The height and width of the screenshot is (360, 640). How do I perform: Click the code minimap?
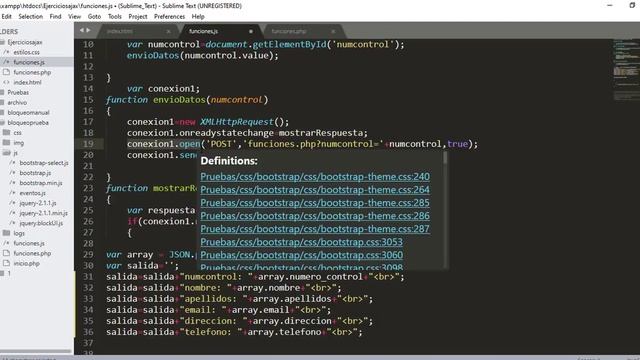pos(626,69)
